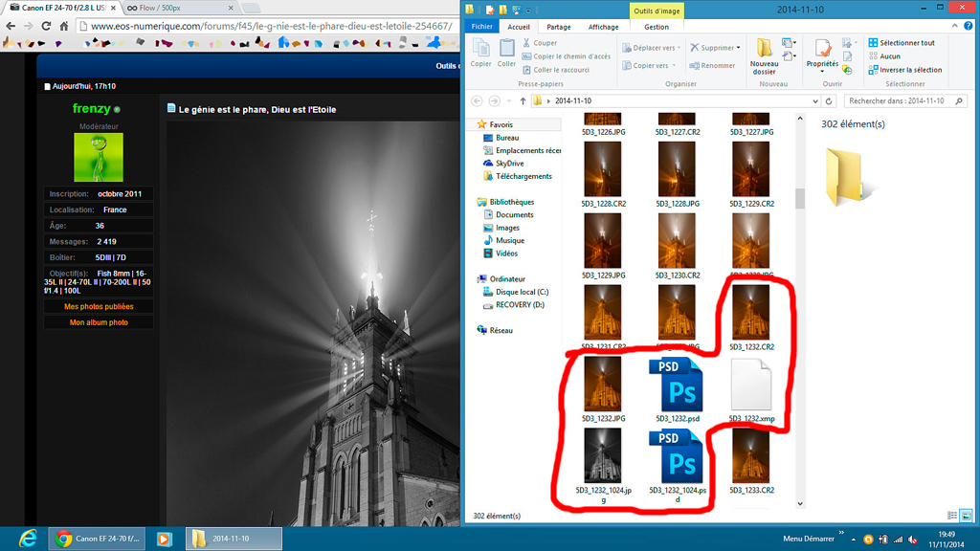The height and width of the screenshot is (551, 980).
Task: Select the 5D3_1228.CR2 thumbnail
Action: [603, 169]
